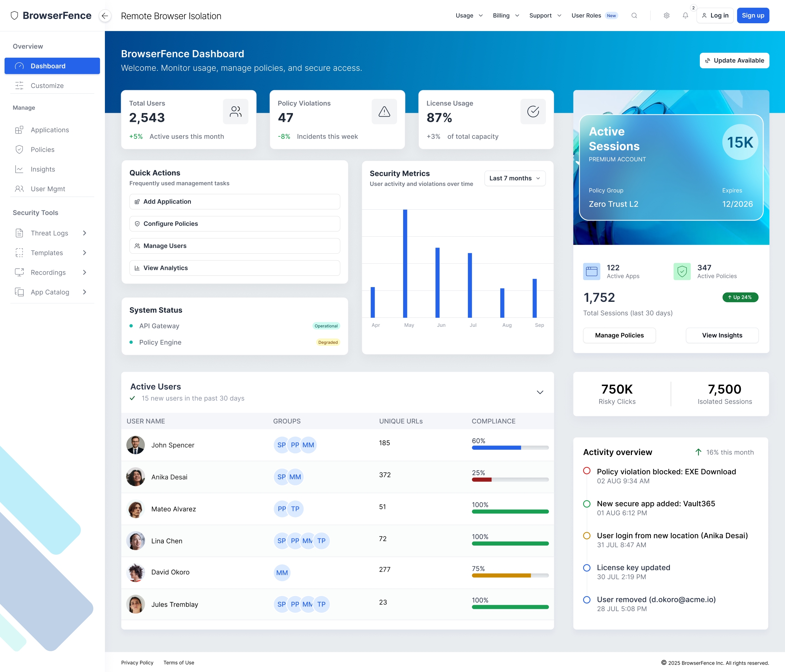Click Anika Desai's avatar thumbnail
The width and height of the screenshot is (785, 672).
pyautogui.click(x=135, y=477)
